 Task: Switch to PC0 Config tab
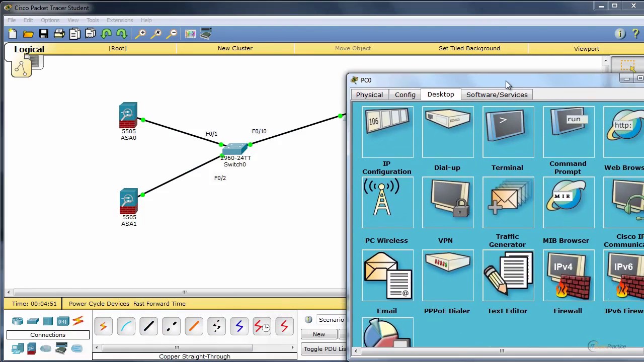405,95
